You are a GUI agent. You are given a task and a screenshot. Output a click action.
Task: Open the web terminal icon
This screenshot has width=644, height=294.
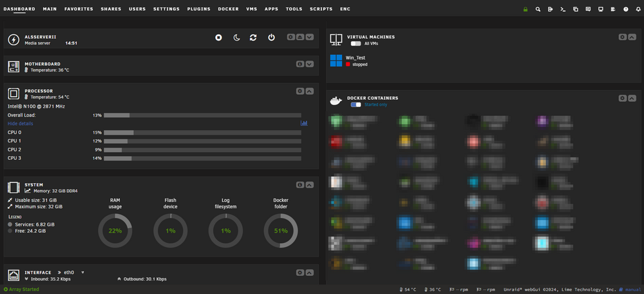563,9
